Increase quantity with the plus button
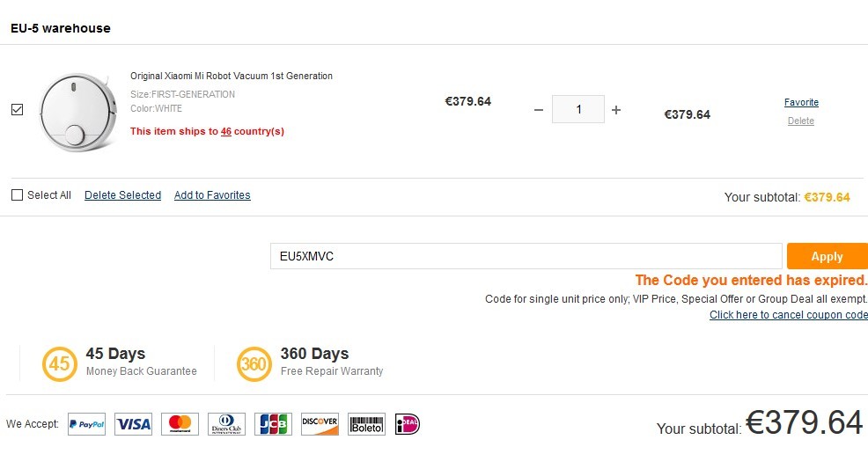868x469 pixels. coord(616,110)
